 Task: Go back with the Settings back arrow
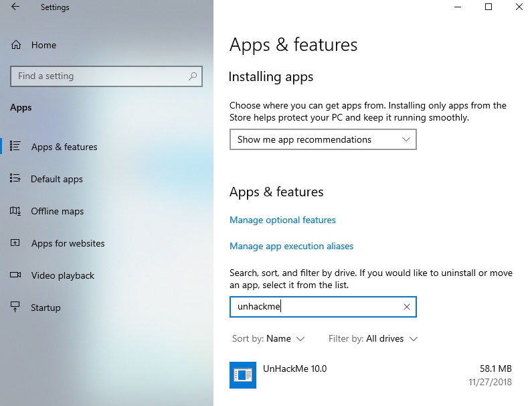pos(15,7)
